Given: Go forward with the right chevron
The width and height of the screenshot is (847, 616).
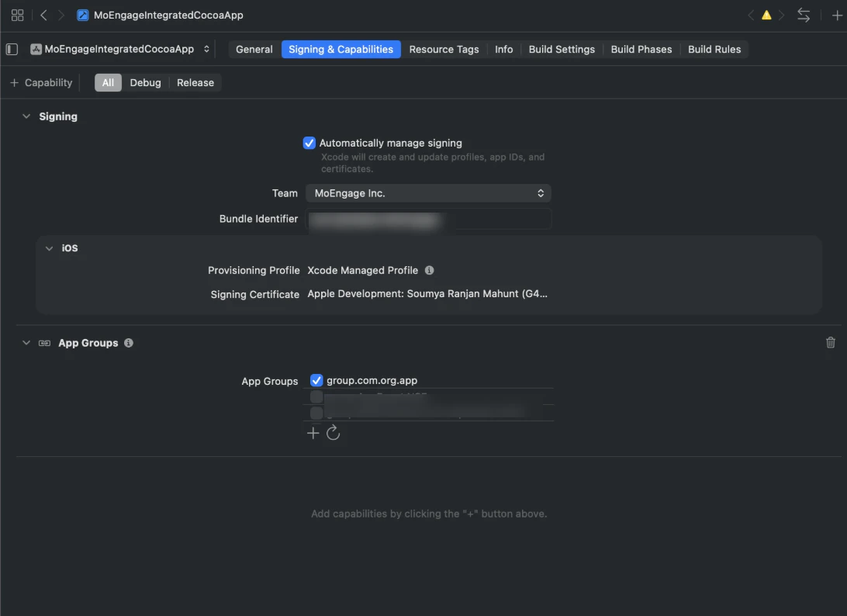Looking at the screenshot, I should click(x=61, y=16).
